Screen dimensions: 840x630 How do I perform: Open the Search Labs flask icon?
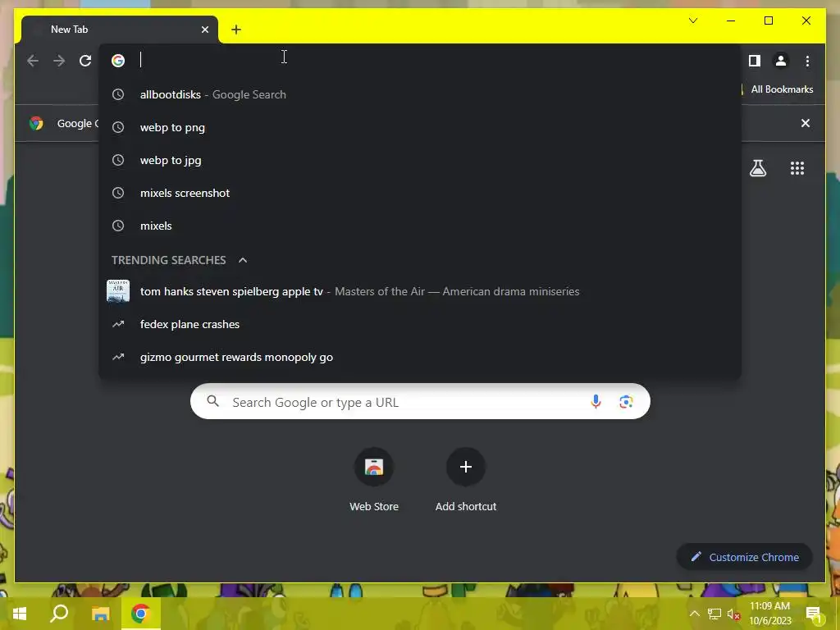(757, 168)
